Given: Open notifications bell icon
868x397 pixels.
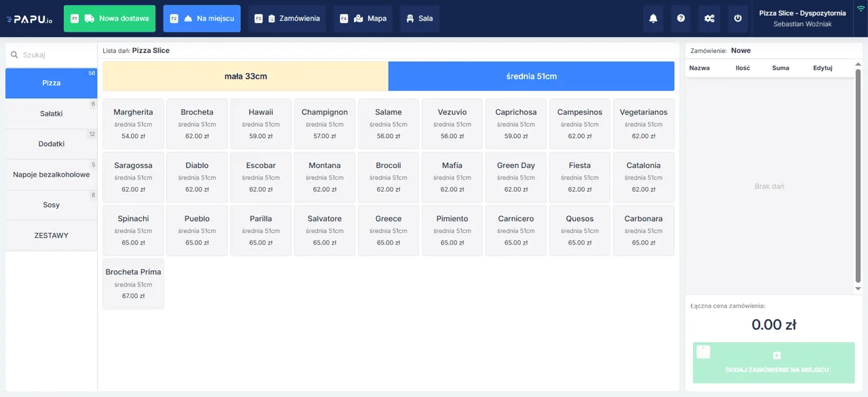Looking at the screenshot, I should (653, 18).
